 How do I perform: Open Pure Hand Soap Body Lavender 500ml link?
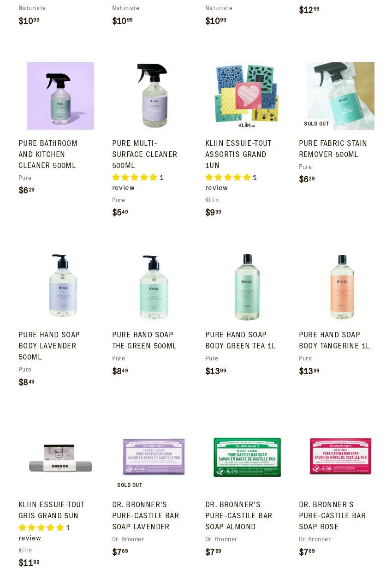49,346
